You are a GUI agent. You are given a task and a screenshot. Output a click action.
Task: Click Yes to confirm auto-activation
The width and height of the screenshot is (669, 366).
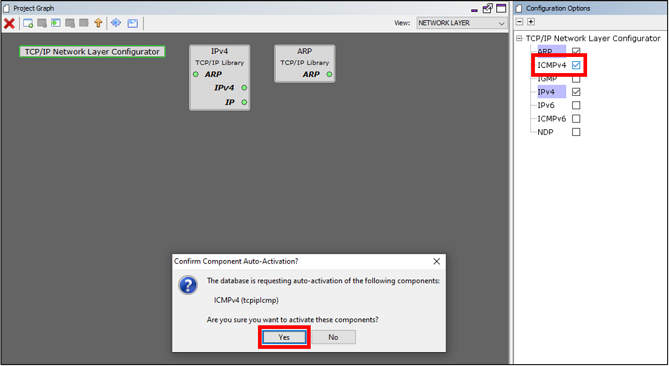tap(284, 337)
